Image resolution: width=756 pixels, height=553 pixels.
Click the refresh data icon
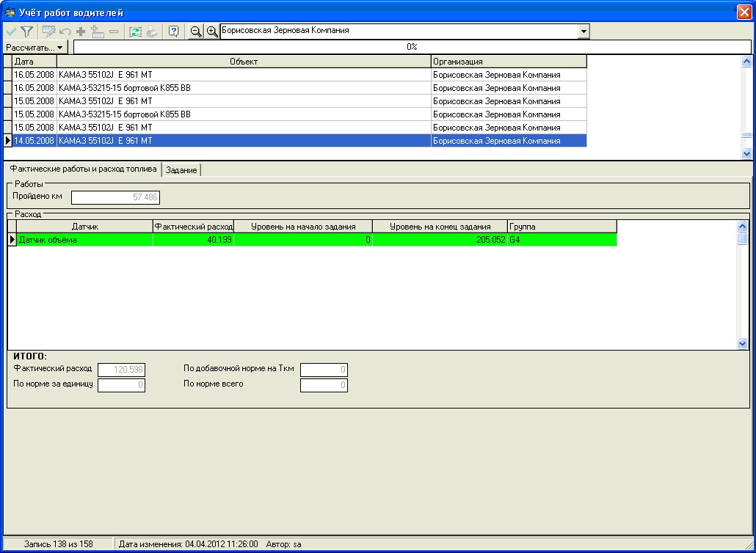point(135,32)
